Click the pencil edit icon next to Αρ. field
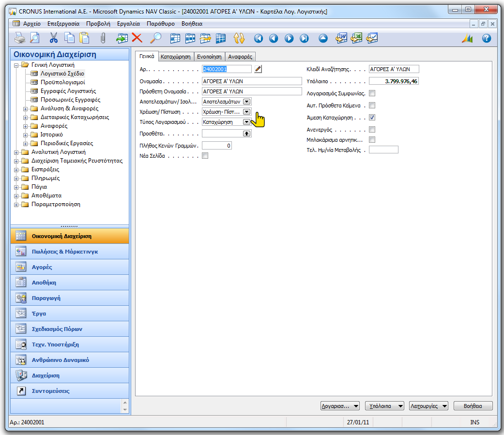Screen dimensions: 504x435 point(258,69)
